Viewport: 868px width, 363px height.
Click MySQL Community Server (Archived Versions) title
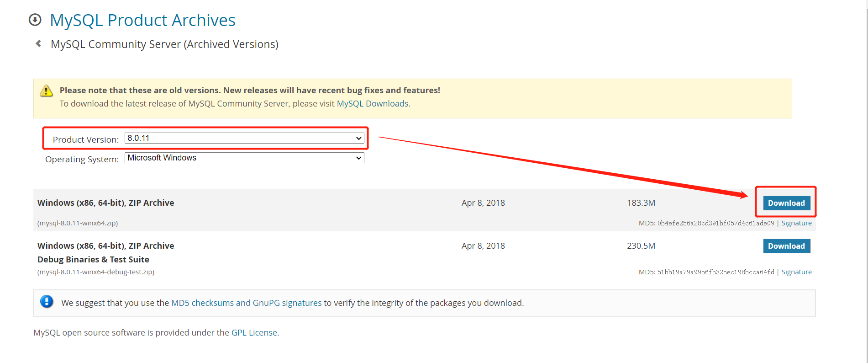pyautogui.click(x=164, y=44)
